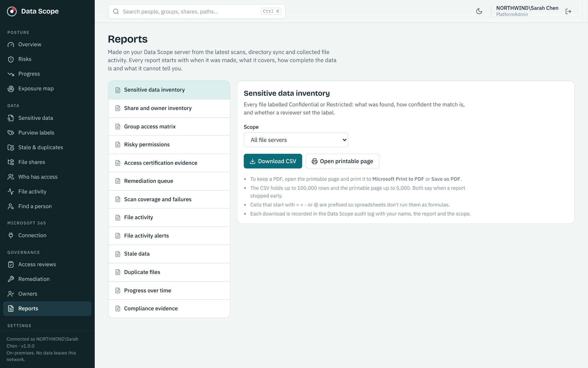Click the Connected as NORTHWIND\Sarah Chen footer text
The height and width of the screenshot is (368, 588).
pyautogui.click(x=42, y=342)
